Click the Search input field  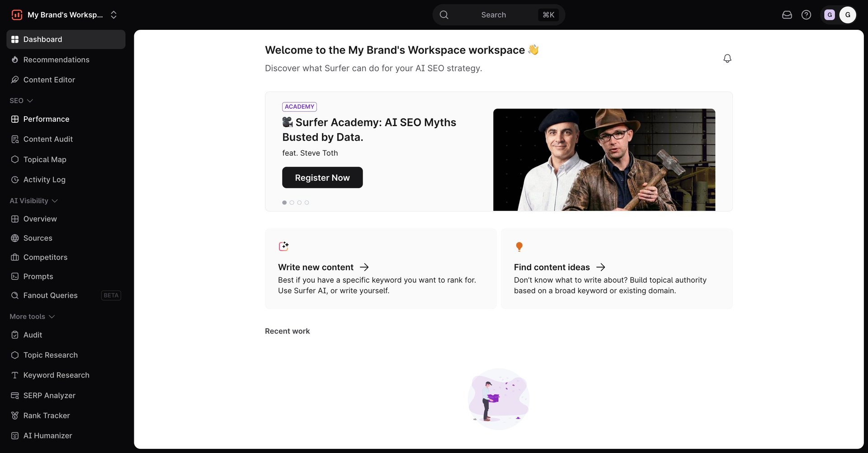point(499,15)
